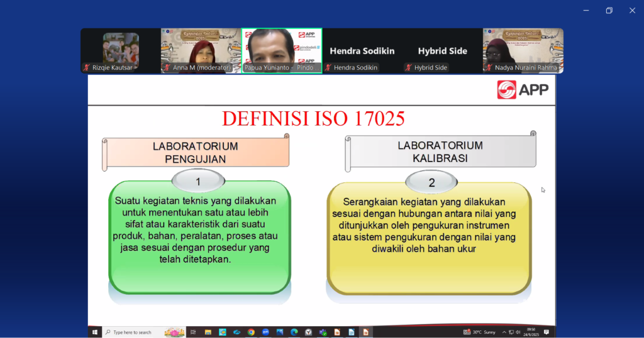Switch to the Zoom taskbar icon
Image resolution: width=644 pixels, height=338 pixels.
point(265,332)
